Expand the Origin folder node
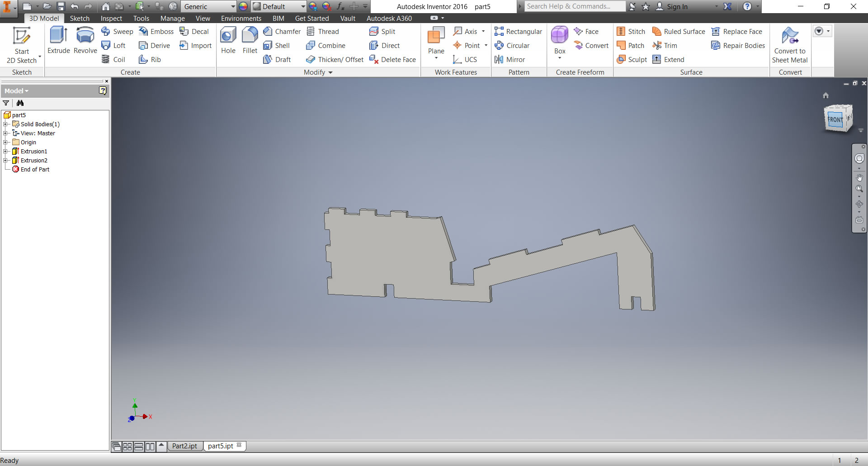The image size is (868, 466). [x=5, y=142]
